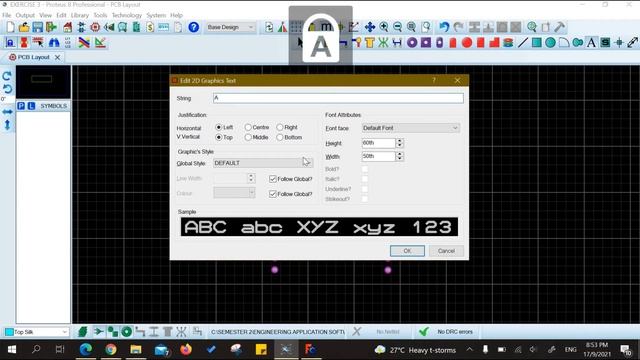Click the dialog help question mark
This screenshot has height=360, width=640.
pyautogui.click(x=434, y=80)
